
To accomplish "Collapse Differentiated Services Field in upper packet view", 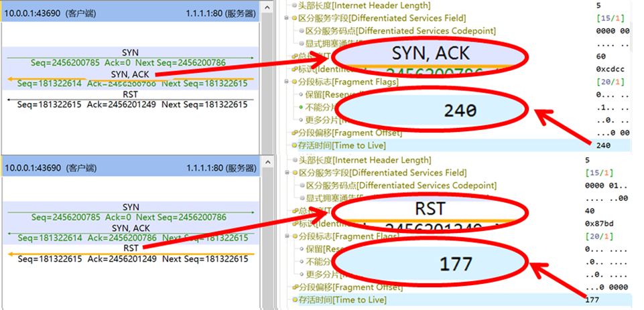I will [x=286, y=19].
